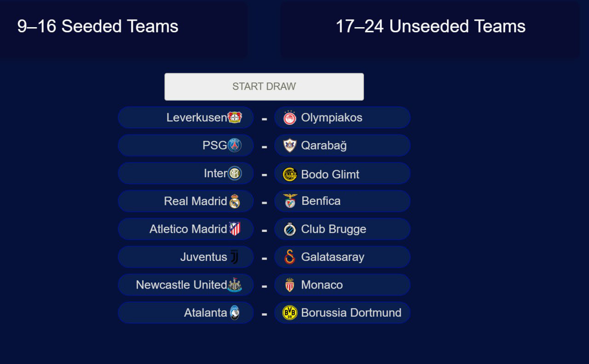589x364 pixels.
Task: Select the 9–16 Seeded Teams header
Action: point(98,26)
